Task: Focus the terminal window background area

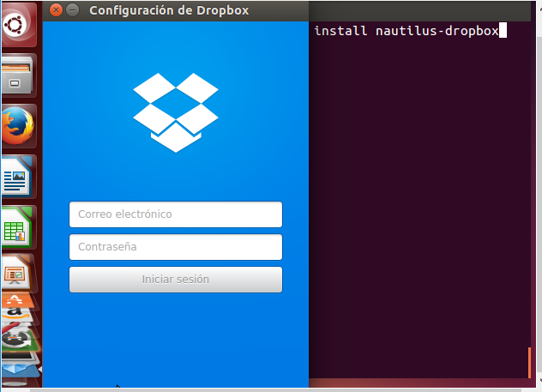Action: (x=420, y=214)
